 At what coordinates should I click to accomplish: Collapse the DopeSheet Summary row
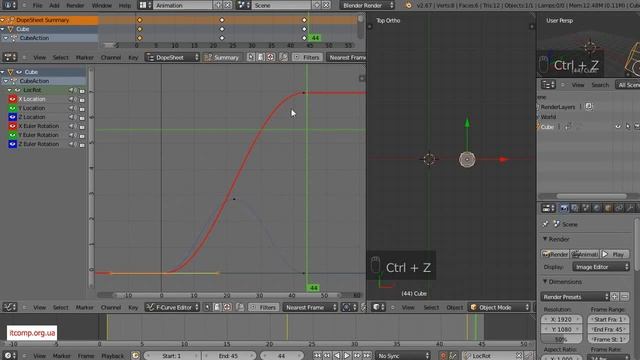click(2, 20)
